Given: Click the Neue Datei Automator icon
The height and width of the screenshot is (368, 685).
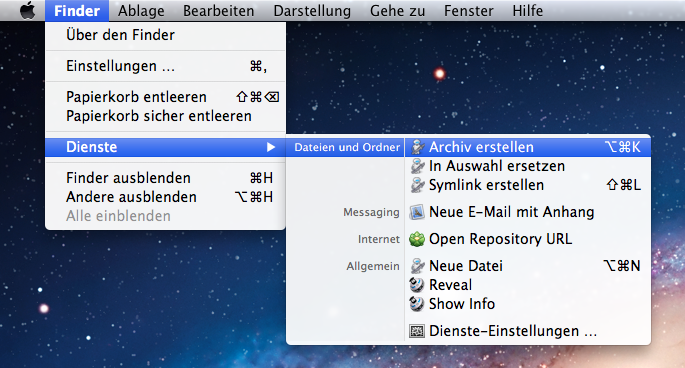Looking at the screenshot, I should coord(418,266).
